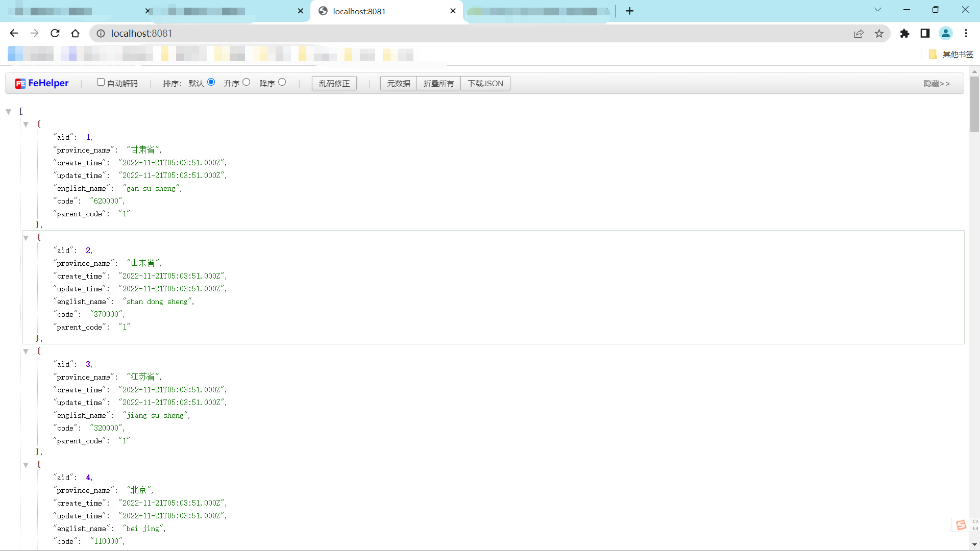The height and width of the screenshot is (551, 980).
Task: Click the "jiang su sheng" value
Action: point(155,415)
